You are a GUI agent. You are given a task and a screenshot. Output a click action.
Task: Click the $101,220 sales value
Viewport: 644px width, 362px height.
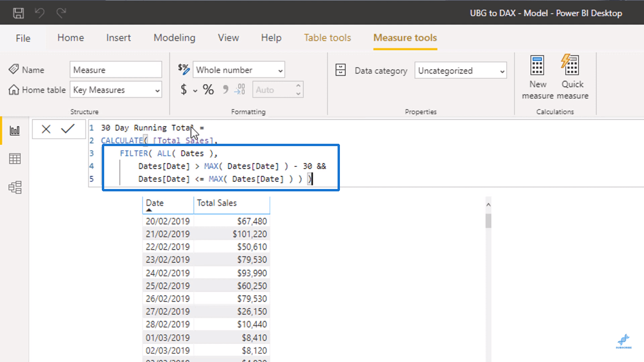coord(250,234)
